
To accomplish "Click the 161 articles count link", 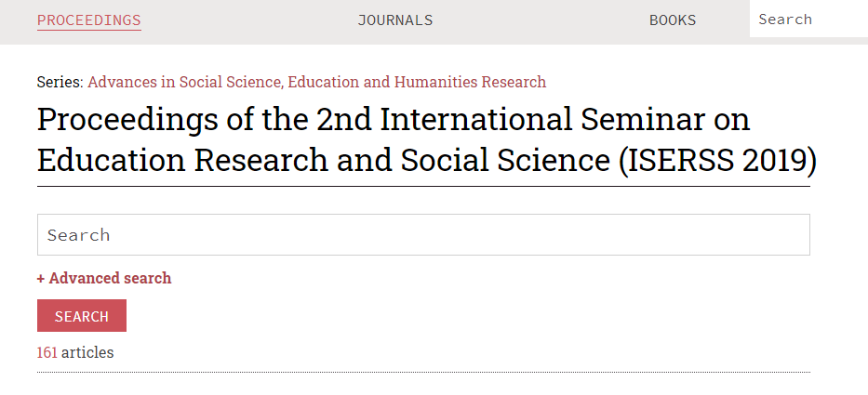I will pyautogui.click(x=47, y=352).
